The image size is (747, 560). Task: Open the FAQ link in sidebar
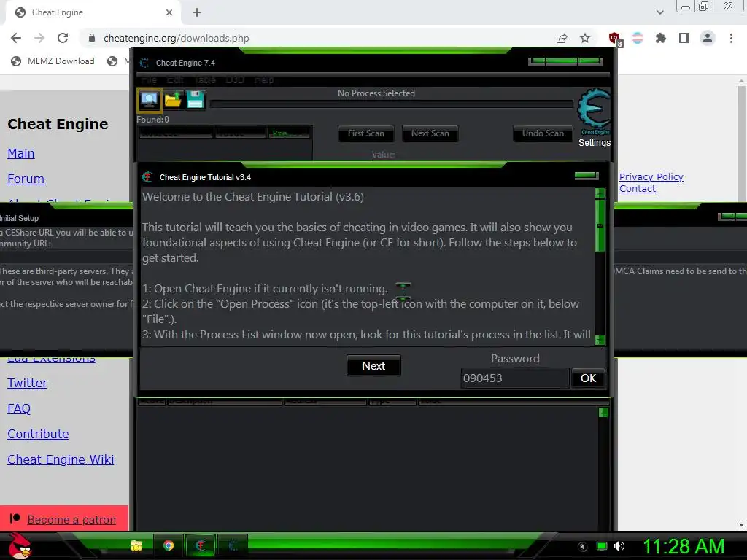[18, 408]
